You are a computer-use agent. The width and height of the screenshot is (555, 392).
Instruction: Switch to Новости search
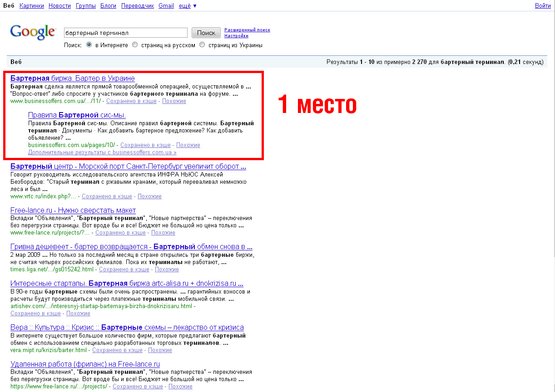click(59, 5)
